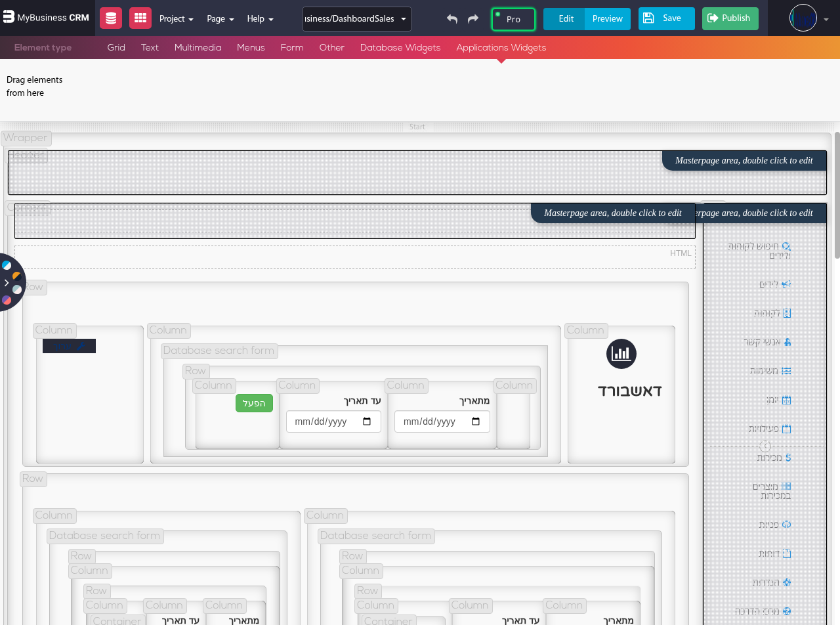Click the מתאריך date input field
The width and height of the screenshot is (840, 625).
click(442, 421)
